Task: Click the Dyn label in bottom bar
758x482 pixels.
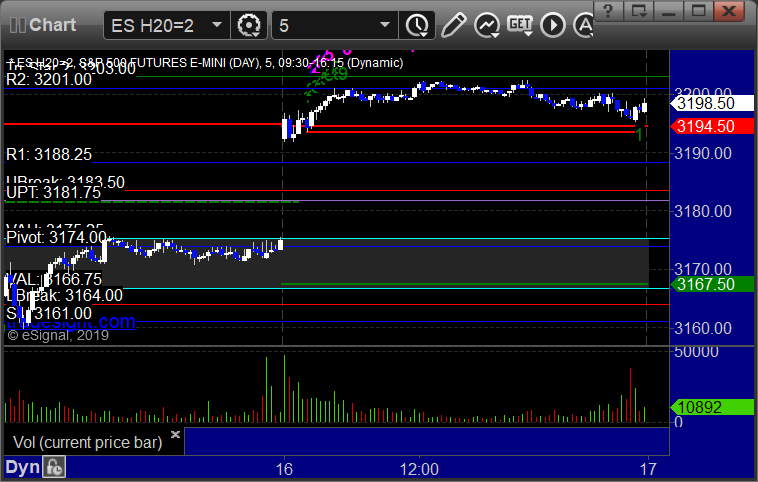Action: click(22, 467)
